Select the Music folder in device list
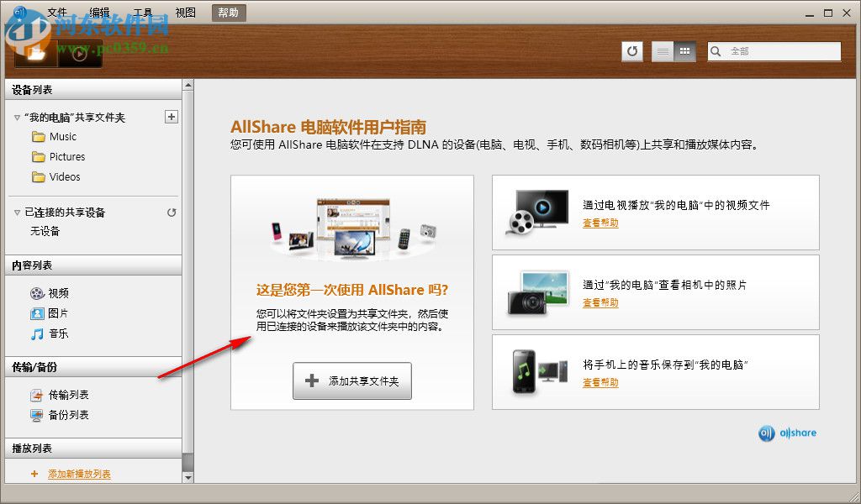Viewport: 861px width, 504px height. (59, 136)
